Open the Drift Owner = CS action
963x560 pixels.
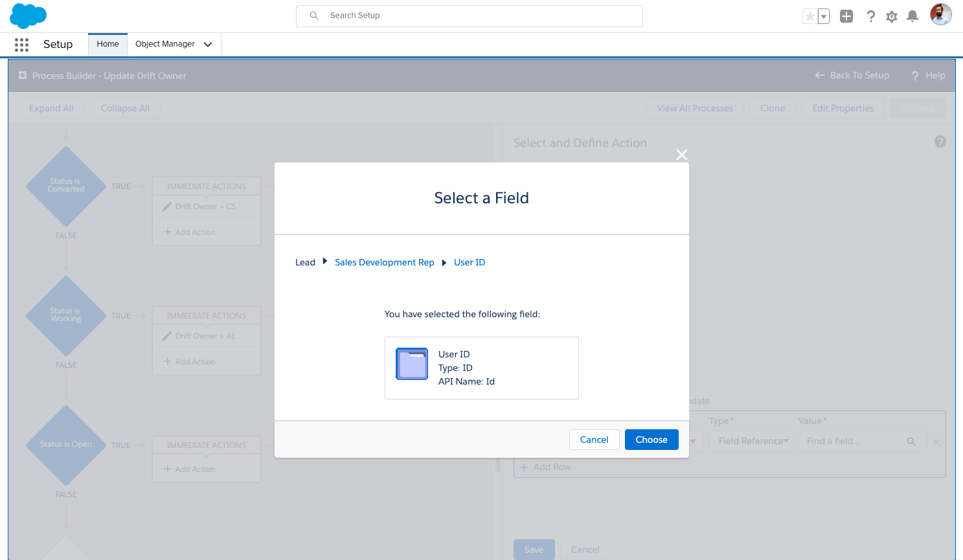click(x=205, y=207)
